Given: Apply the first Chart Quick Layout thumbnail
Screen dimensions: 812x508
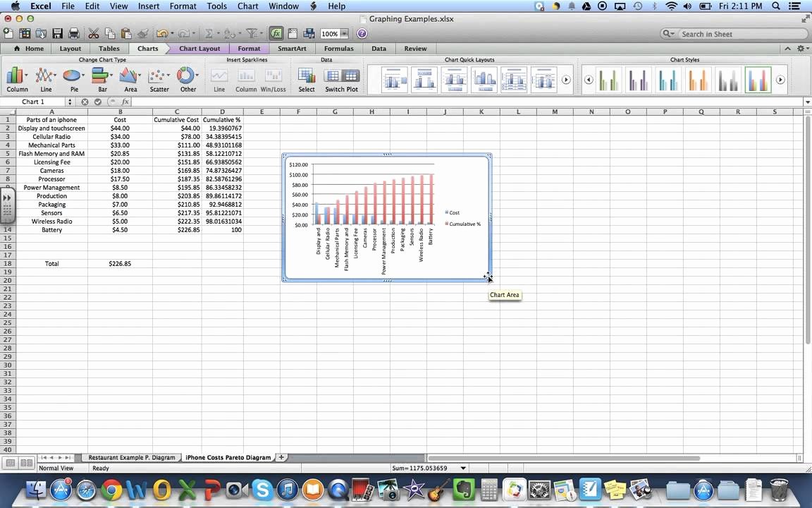Looking at the screenshot, I should (394, 80).
